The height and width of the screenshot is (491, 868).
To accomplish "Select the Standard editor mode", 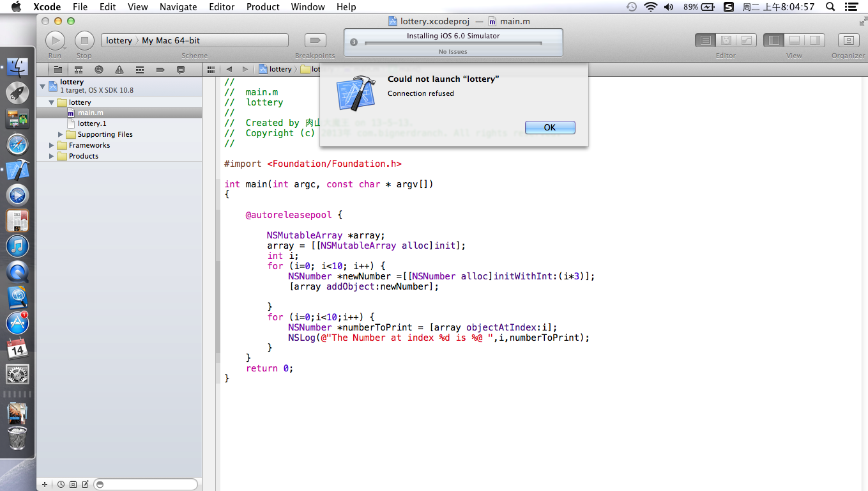I will point(705,40).
